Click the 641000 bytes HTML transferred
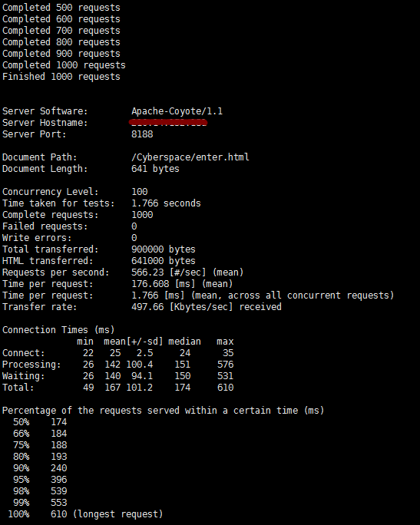420x525 pixels. (164, 261)
